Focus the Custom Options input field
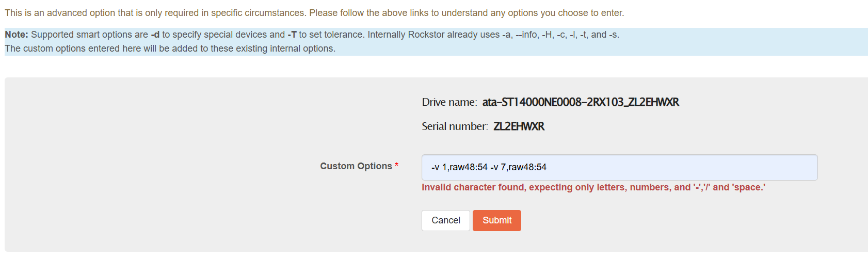The width and height of the screenshot is (868, 259). 619,167
